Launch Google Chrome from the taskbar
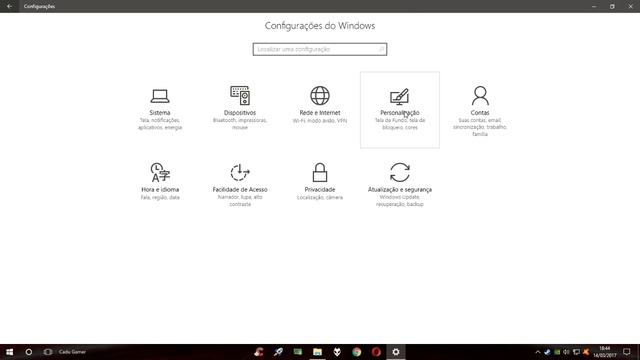Image resolution: width=640 pixels, height=360 pixels. point(356,352)
